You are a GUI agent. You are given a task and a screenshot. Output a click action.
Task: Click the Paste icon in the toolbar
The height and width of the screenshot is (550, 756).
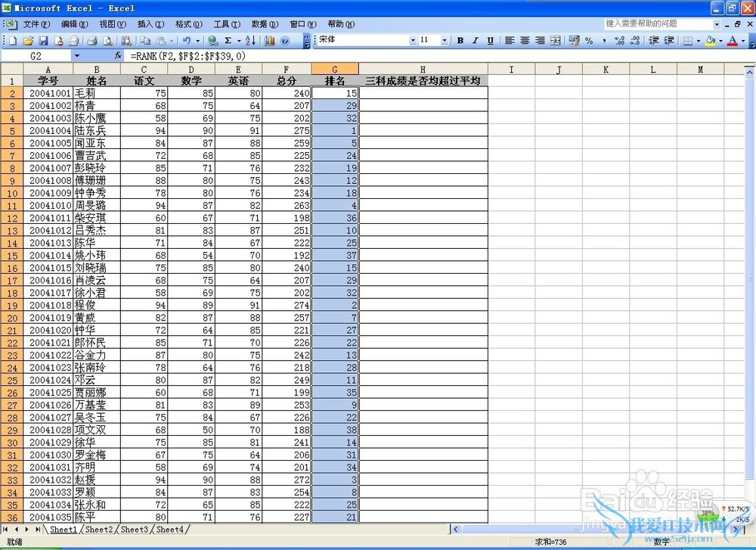tap(161, 41)
